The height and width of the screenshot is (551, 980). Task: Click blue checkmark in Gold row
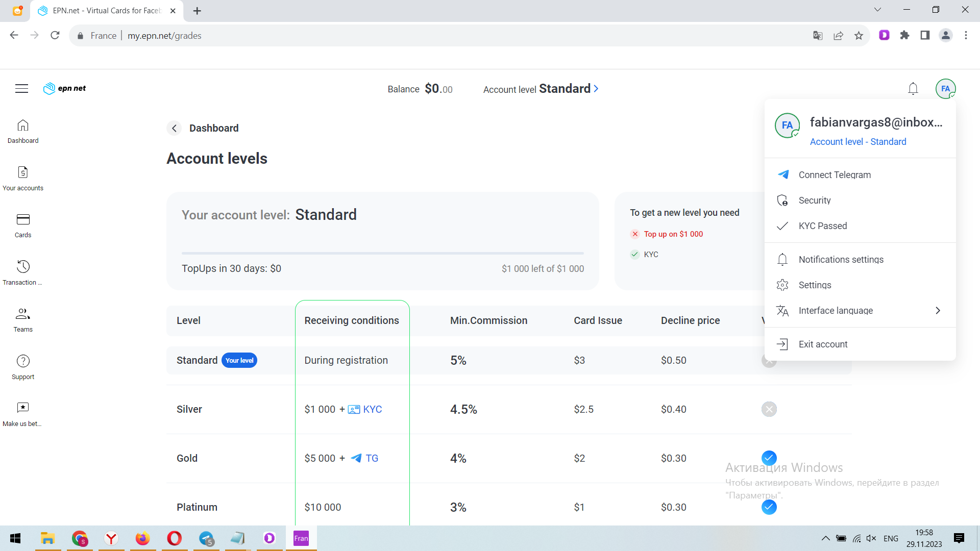769,458
